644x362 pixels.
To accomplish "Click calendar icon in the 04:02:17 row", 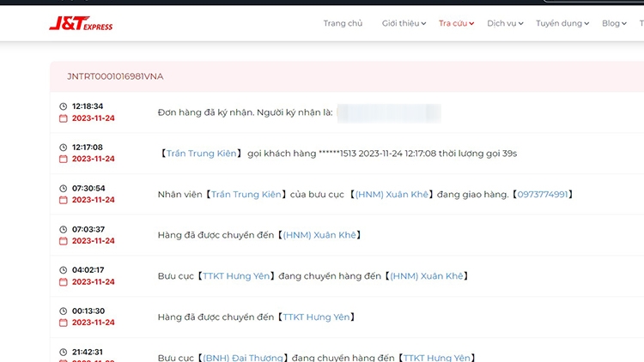I will click(x=64, y=282).
